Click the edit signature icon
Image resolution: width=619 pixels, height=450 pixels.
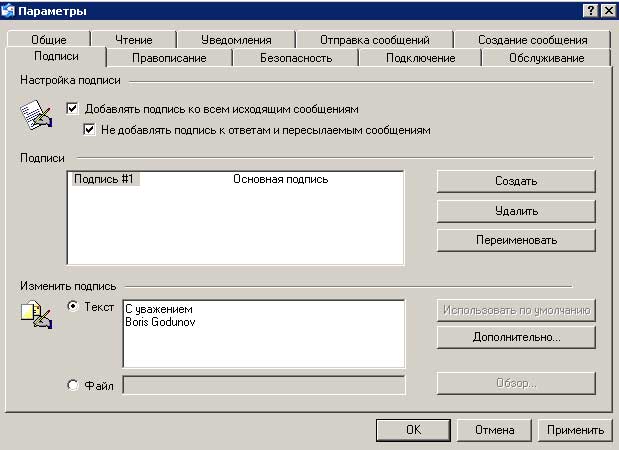(x=35, y=315)
